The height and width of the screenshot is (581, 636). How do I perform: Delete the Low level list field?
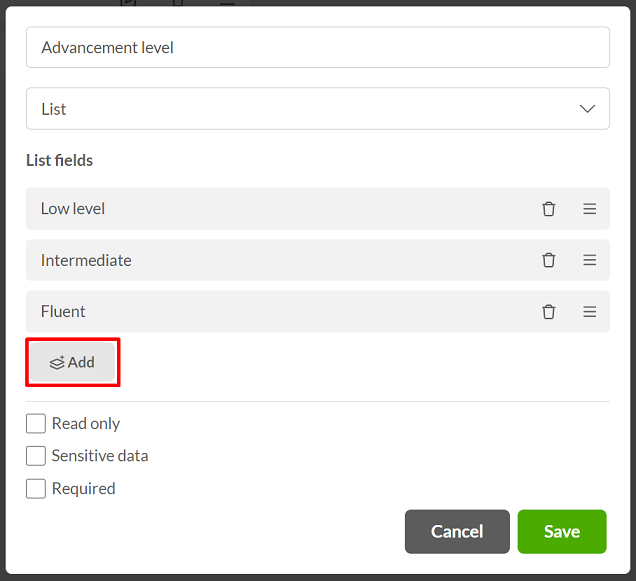548,209
